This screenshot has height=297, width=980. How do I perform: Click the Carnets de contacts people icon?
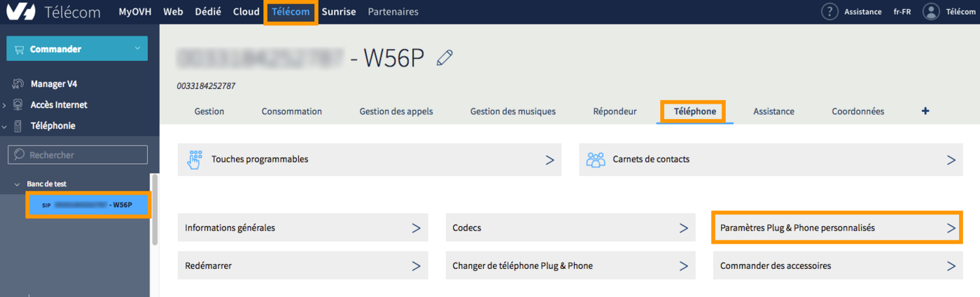(596, 160)
